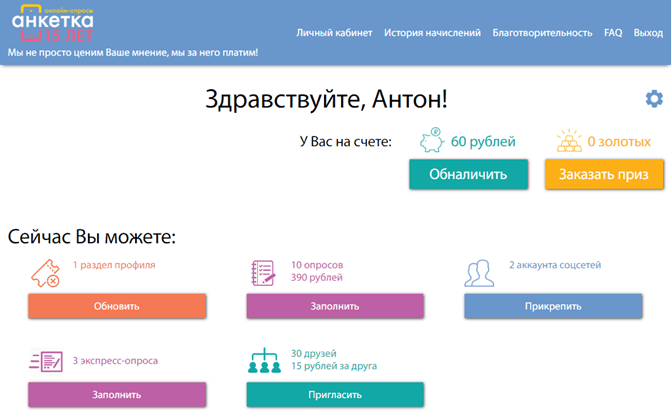Open Личный кабинет menu item

(x=334, y=33)
